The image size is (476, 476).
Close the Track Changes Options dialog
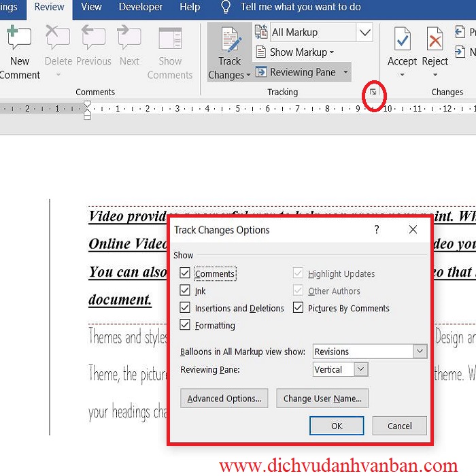pos(413,230)
